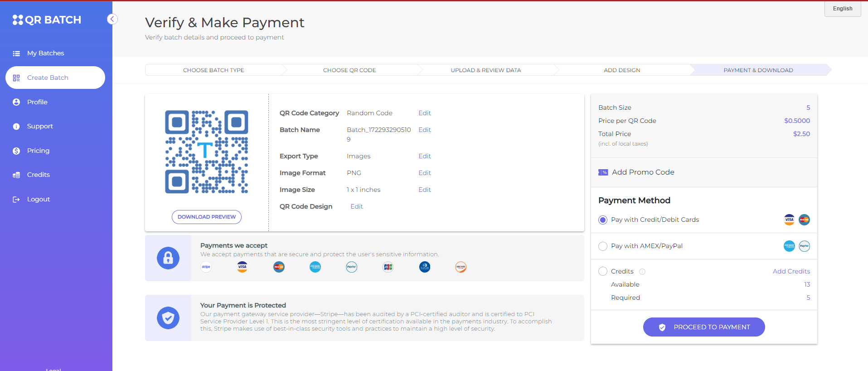The width and height of the screenshot is (868, 371).
Task: Open the Credits page
Action: point(39,175)
